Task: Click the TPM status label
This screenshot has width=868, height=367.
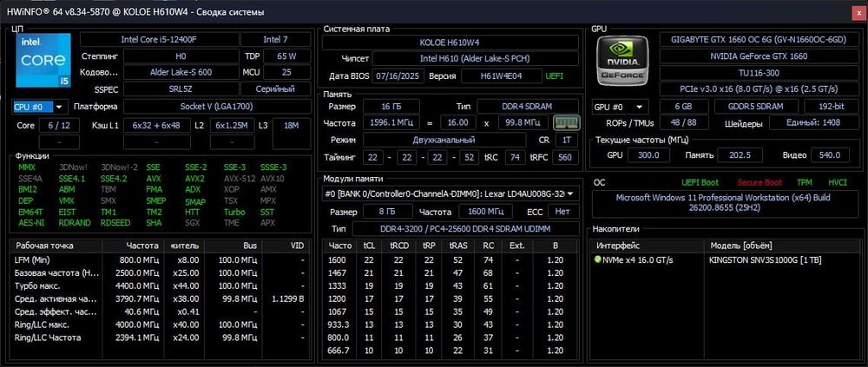Action: (x=804, y=182)
